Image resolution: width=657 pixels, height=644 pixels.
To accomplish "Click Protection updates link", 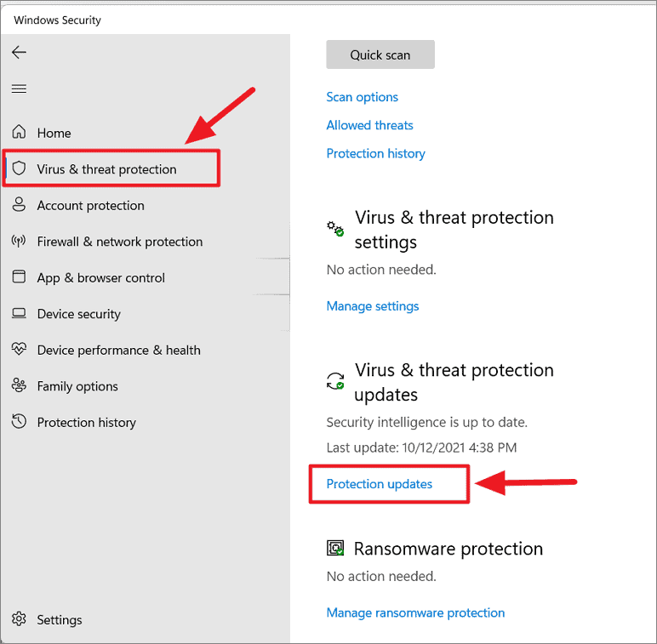I will pyautogui.click(x=380, y=484).
